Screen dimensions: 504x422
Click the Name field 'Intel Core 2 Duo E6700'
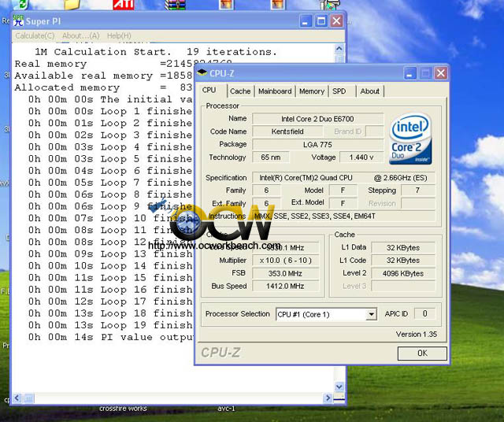click(317, 119)
